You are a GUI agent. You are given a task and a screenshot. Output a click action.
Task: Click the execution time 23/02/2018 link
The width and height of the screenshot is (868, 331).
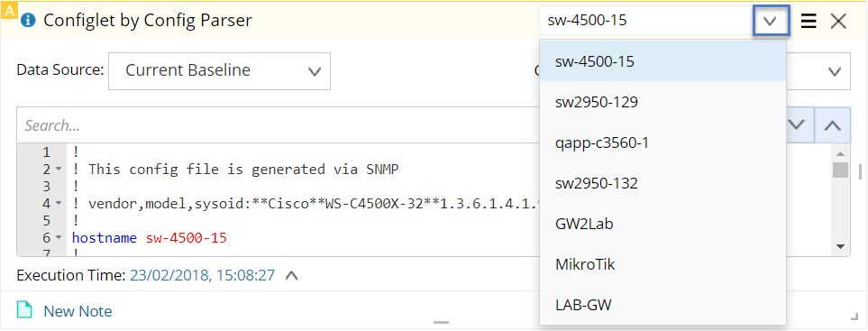pos(202,275)
